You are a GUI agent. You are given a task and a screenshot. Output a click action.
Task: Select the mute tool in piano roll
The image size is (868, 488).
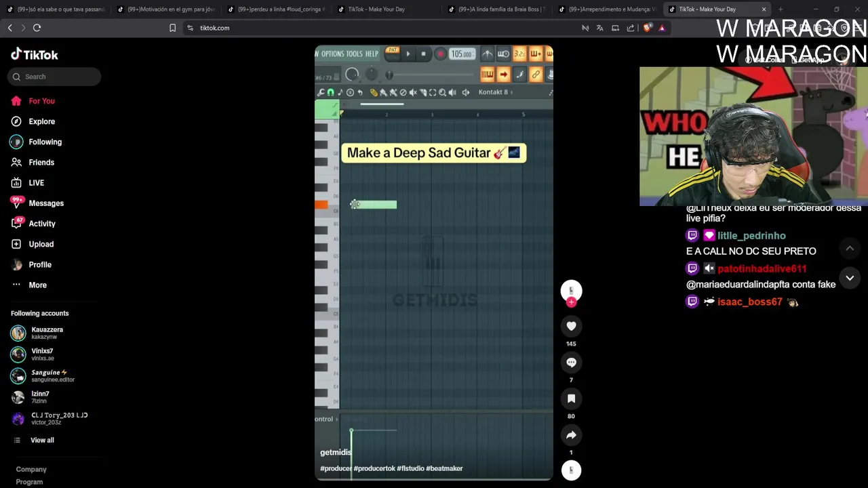[x=413, y=93]
